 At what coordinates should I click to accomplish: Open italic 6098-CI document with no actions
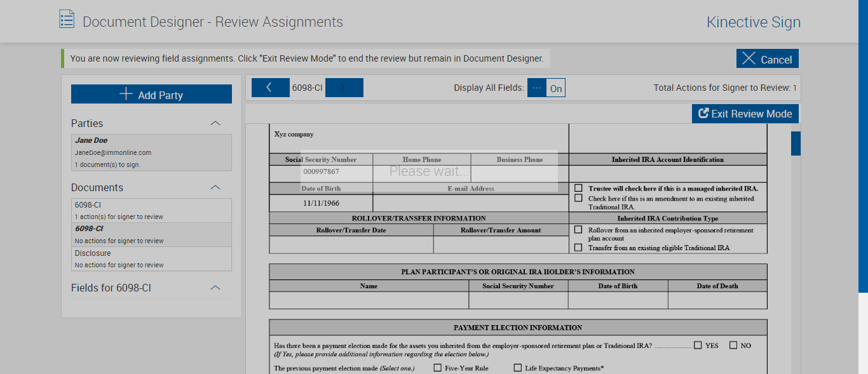pyautogui.click(x=151, y=235)
